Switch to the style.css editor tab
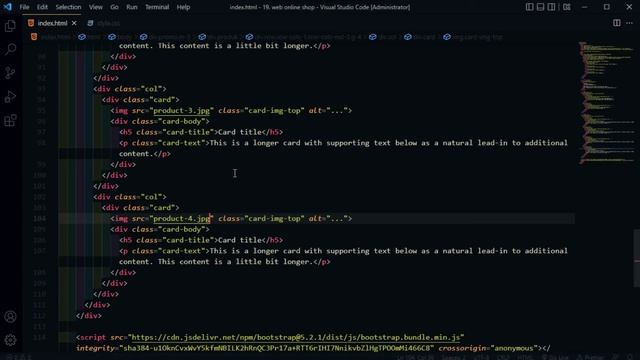 click(104, 23)
